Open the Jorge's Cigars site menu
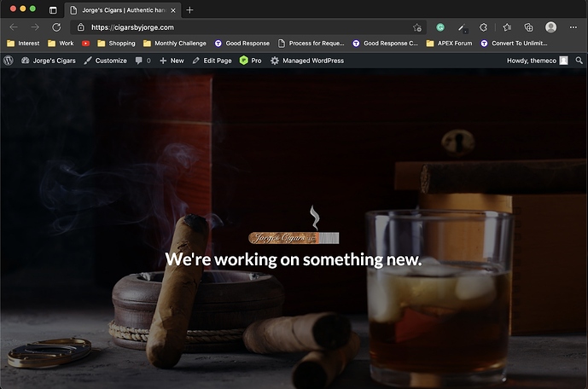Viewport: 588px width, 389px height. click(x=49, y=61)
